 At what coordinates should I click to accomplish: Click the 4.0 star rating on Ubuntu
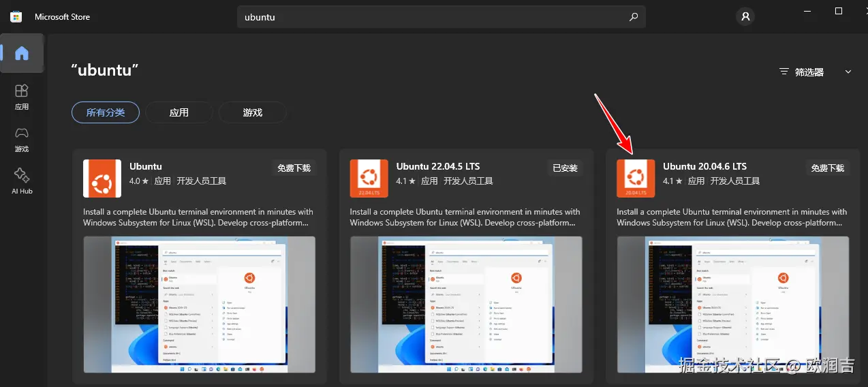[139, 181]
